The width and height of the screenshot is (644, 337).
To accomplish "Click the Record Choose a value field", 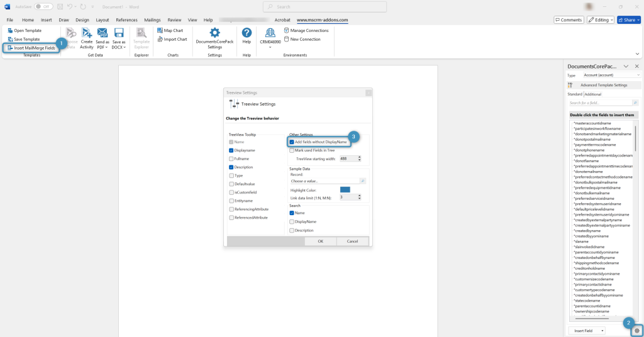I will tap(325, 180).
